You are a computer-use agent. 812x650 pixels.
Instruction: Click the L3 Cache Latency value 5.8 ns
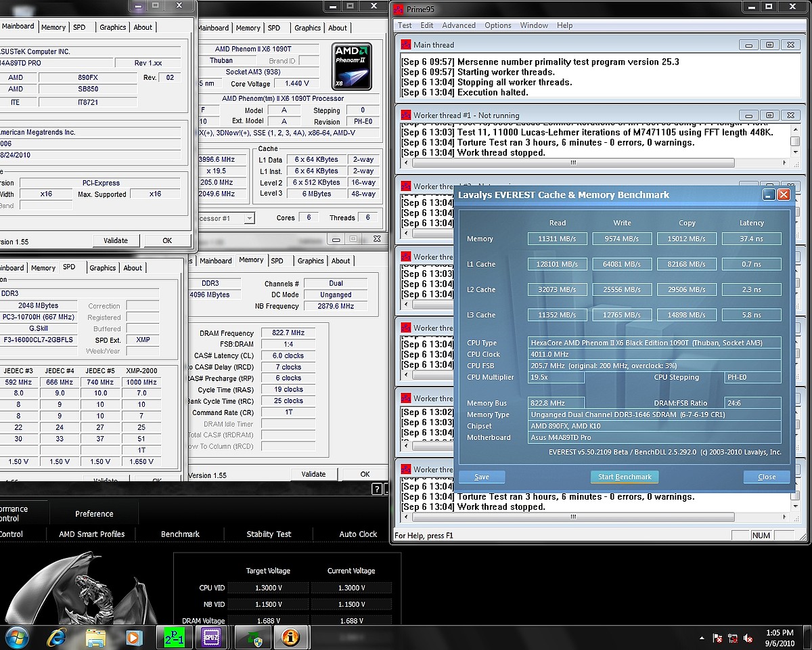pos(752,316)
